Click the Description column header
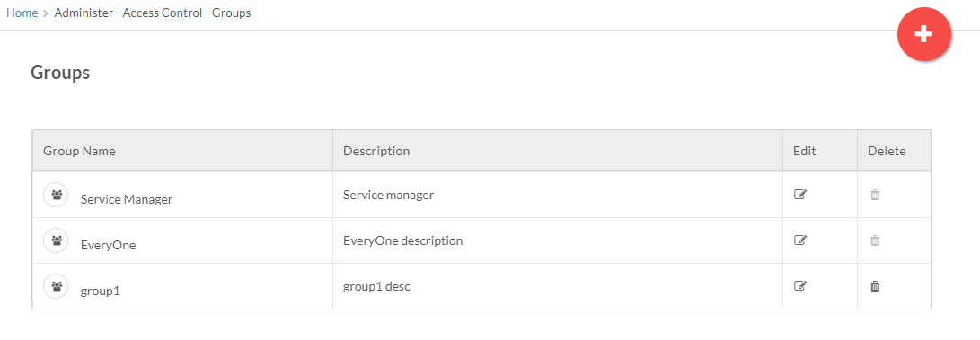The image size is (980, 340). pyautogui.click(x=376, y=151)
